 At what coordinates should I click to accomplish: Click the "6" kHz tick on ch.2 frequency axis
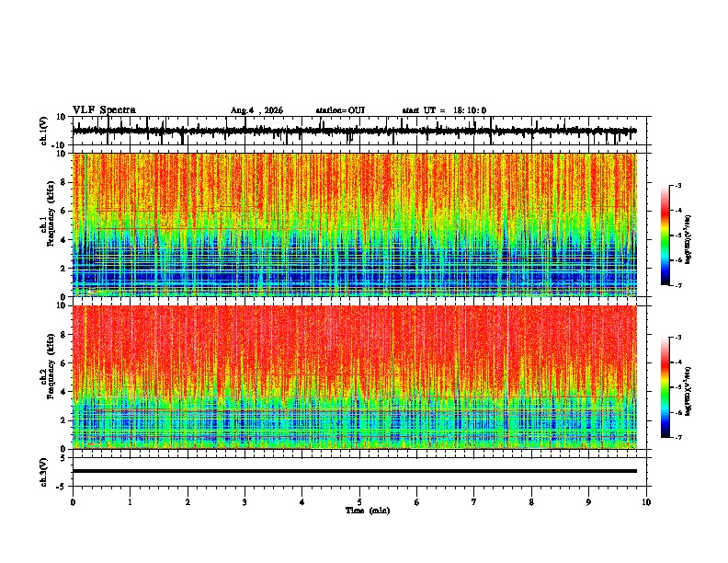point(63,362)
